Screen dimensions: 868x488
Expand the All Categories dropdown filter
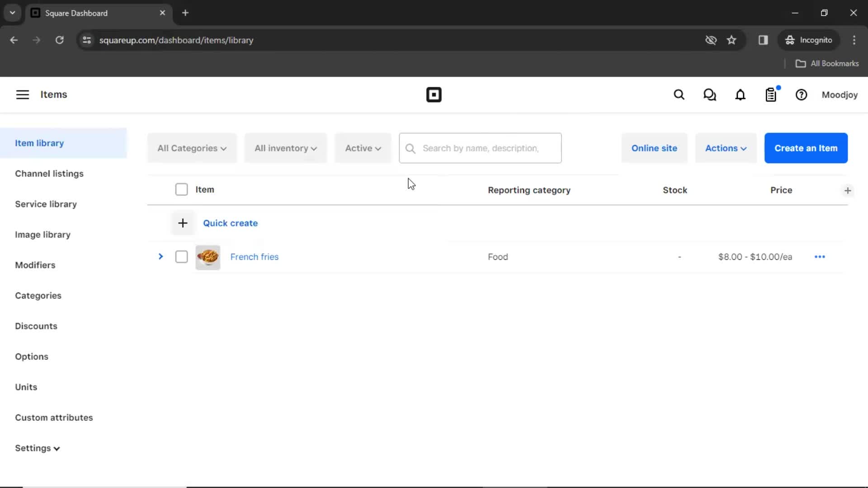[191, 148]
